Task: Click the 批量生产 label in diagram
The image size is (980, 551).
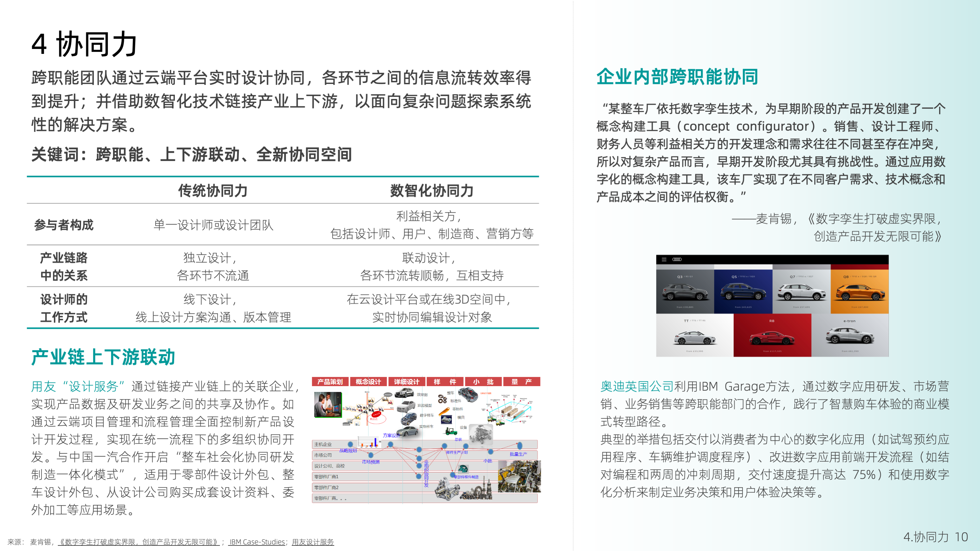Action: [518, 454]
